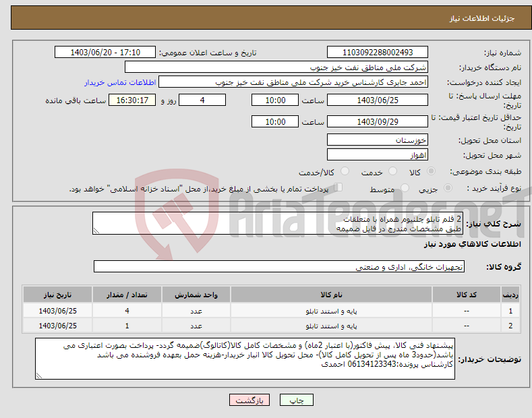Click the بازگشت (back) button
The width and height of the screenshot is (532, 418).
249,400
